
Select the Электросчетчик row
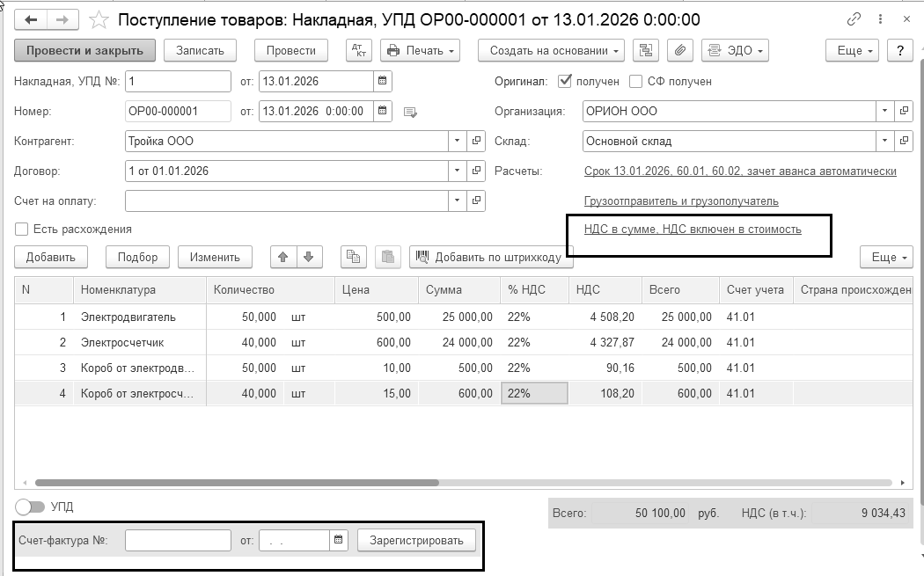(x=463, y=342)
